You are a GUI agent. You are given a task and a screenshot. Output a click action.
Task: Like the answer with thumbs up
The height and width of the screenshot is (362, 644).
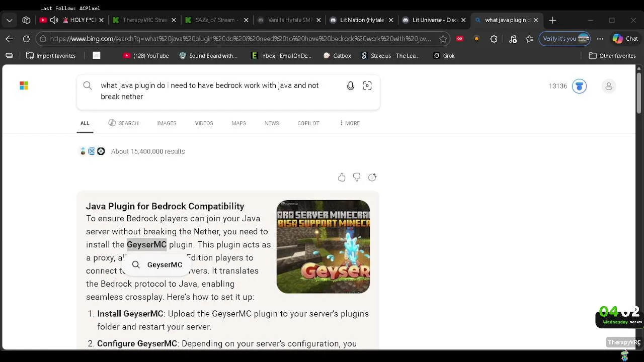pyautogui.click(x=342, y=177)
